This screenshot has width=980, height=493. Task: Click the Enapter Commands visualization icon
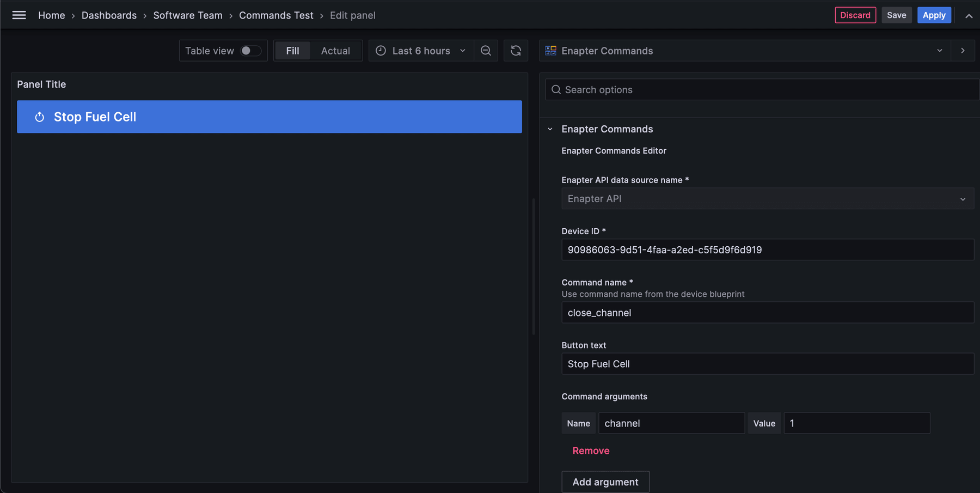(x=550, y=50)
